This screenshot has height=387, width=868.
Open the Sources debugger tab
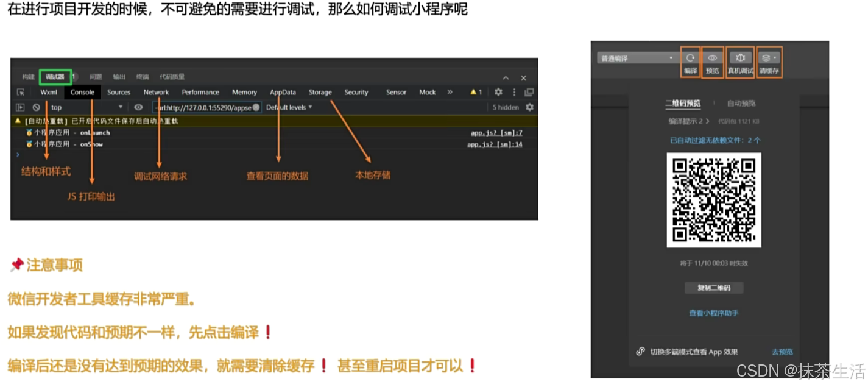pos(119,92)
